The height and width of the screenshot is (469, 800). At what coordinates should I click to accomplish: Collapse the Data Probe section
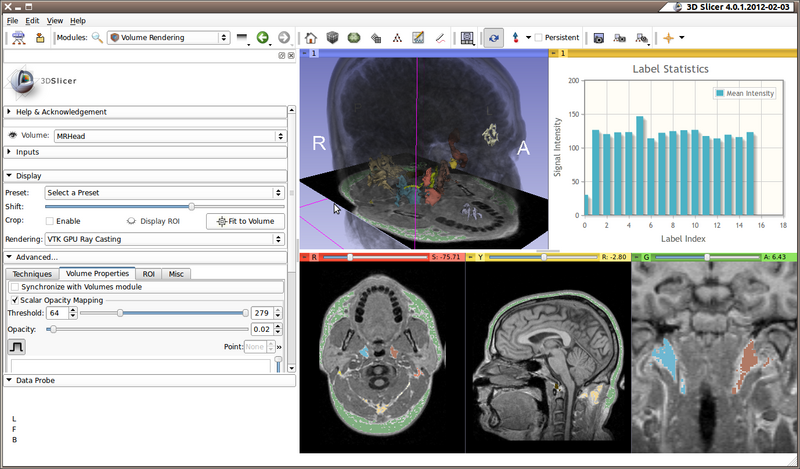coord(149,380)
